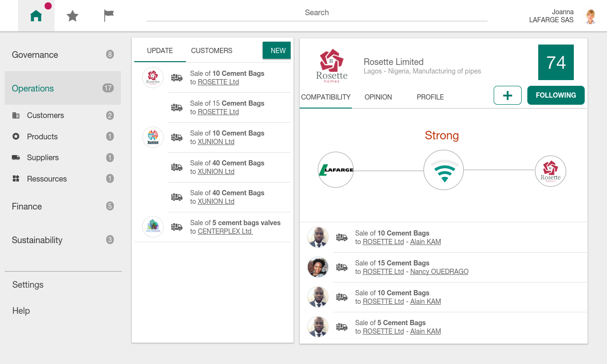Click truck icon of 15 Cement Bags update row
Viewport: 607px width, 364px height.
(177, 108)
